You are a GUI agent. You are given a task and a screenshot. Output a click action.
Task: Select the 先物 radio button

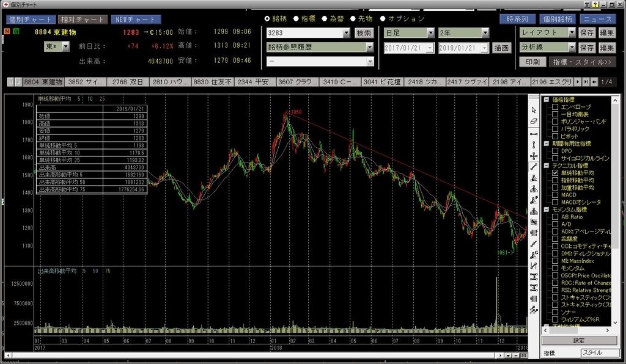353,19
